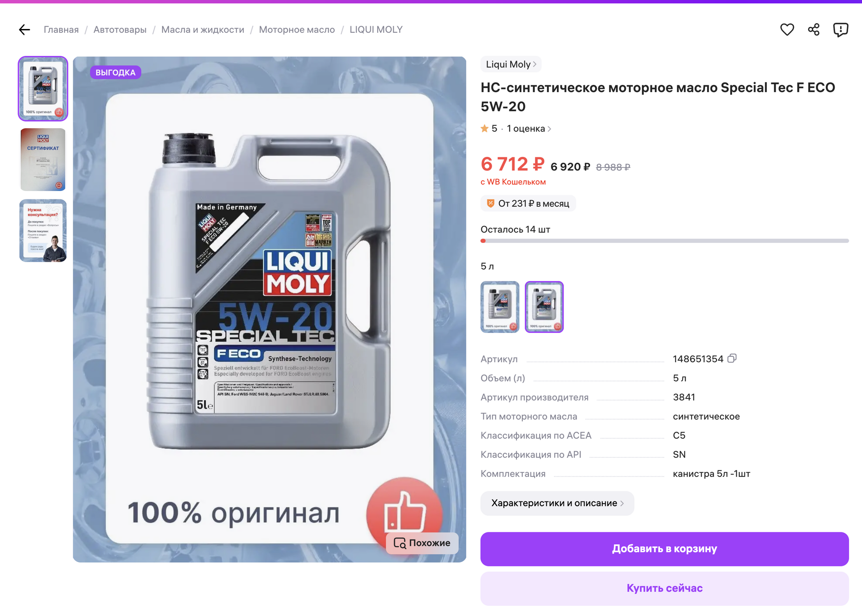
Task: Add product to favorites with heart icon
Action: pos(787,29)
